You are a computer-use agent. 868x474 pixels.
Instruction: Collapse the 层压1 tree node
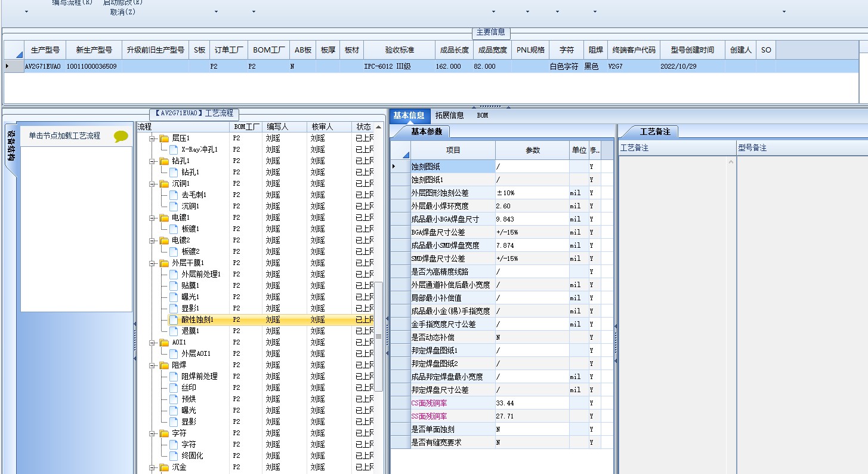coord(152,138)
